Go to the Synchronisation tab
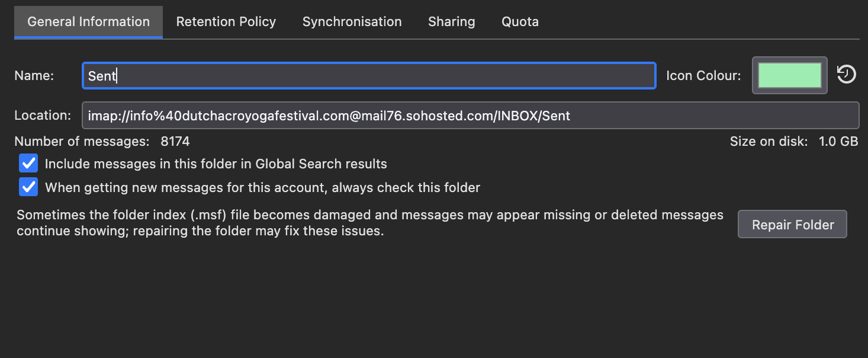The height and width of the screenshot is (358, 868). [352, 22]
